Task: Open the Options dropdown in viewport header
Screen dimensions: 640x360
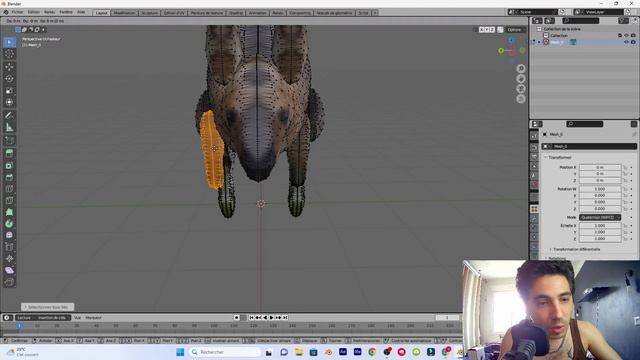Action: pyautogui.click(x=516, y=29)
